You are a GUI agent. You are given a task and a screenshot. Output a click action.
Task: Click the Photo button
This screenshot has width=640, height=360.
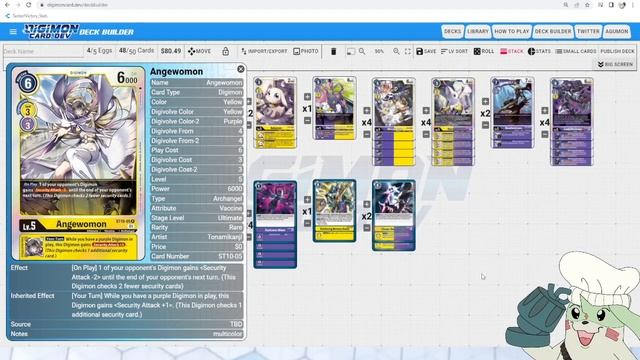coord(306,51)
